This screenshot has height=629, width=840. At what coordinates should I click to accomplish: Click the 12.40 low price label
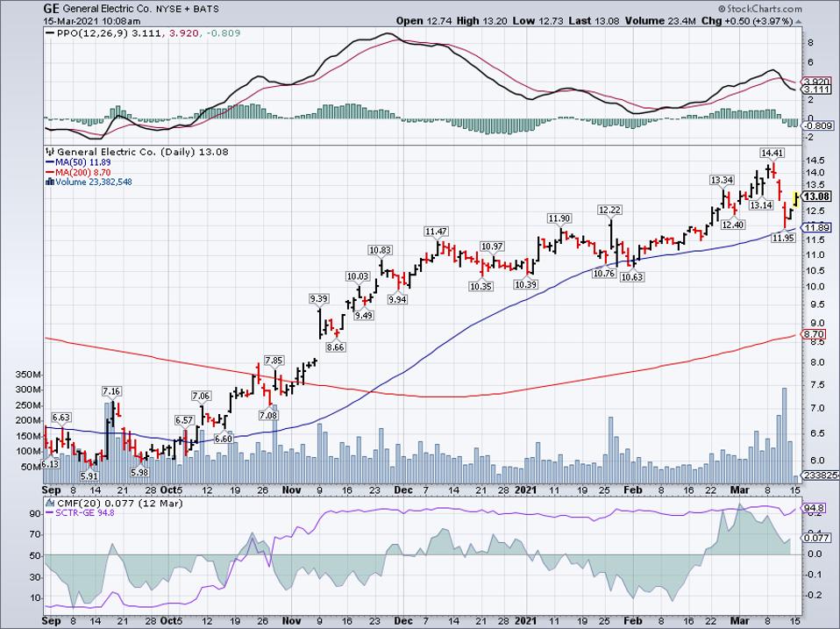coord(733,225)
